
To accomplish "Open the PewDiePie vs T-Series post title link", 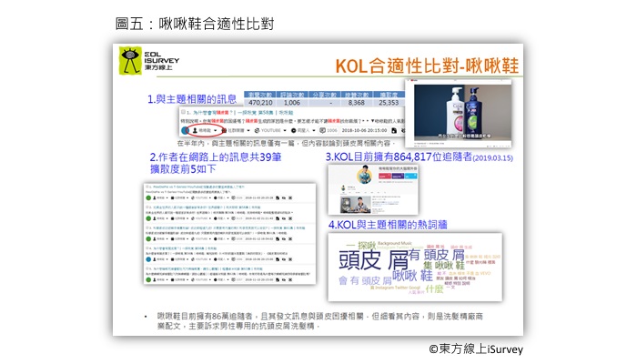I will coord(198,187).
